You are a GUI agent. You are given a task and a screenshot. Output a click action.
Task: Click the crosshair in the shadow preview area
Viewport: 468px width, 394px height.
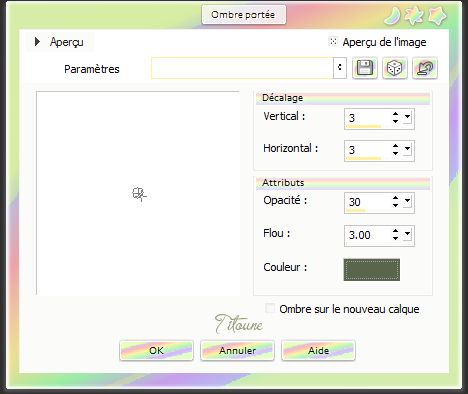(x=139, y=194)
